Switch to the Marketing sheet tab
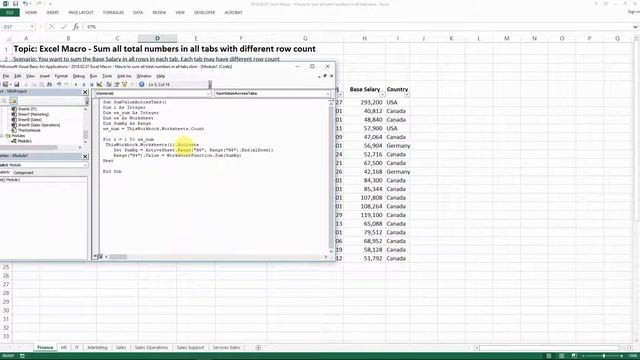The image size is (640, 360). (x=97, y=348)
